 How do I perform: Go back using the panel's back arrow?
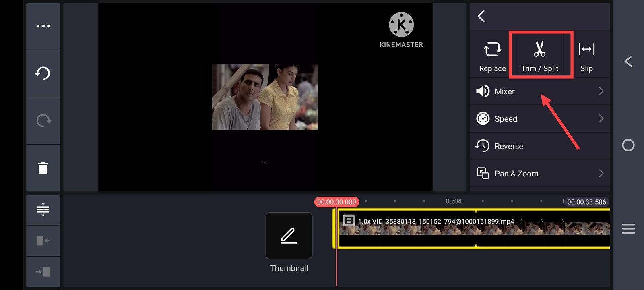click(x=481, y=17)
